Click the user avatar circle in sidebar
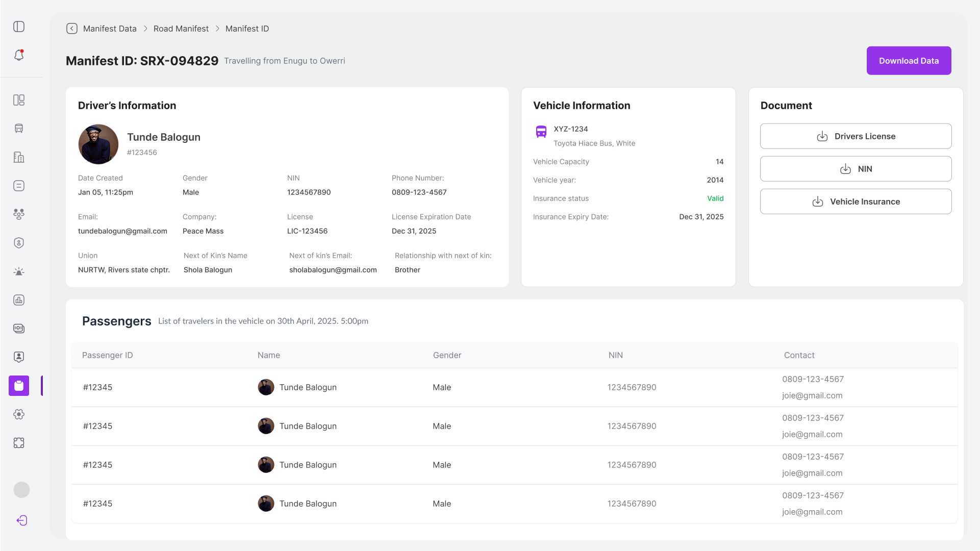 pos(21,490)
